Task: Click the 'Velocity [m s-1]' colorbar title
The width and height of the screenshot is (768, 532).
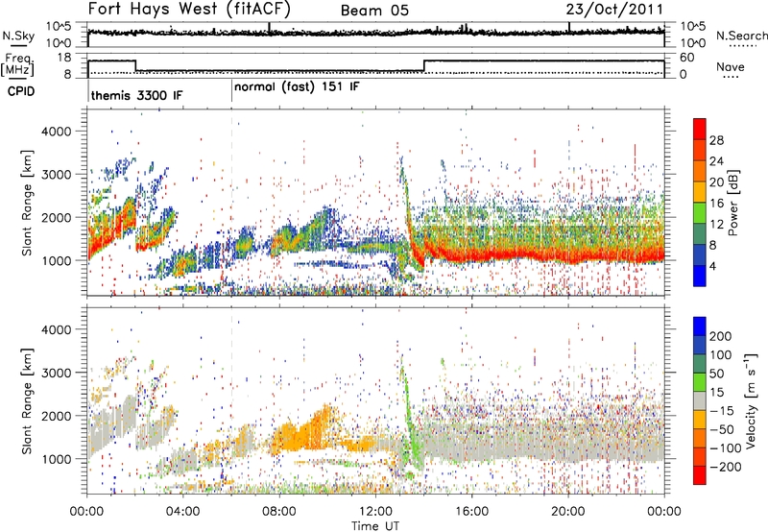Action: [x=750, y=400]
